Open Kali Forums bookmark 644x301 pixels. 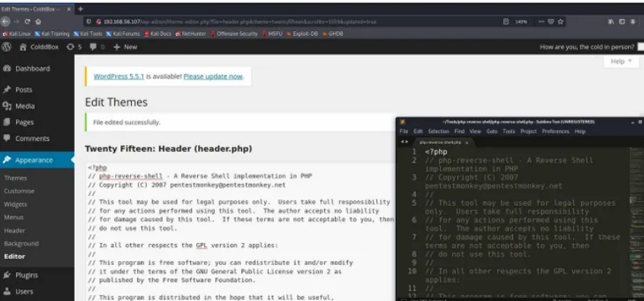tap(123, 34)
